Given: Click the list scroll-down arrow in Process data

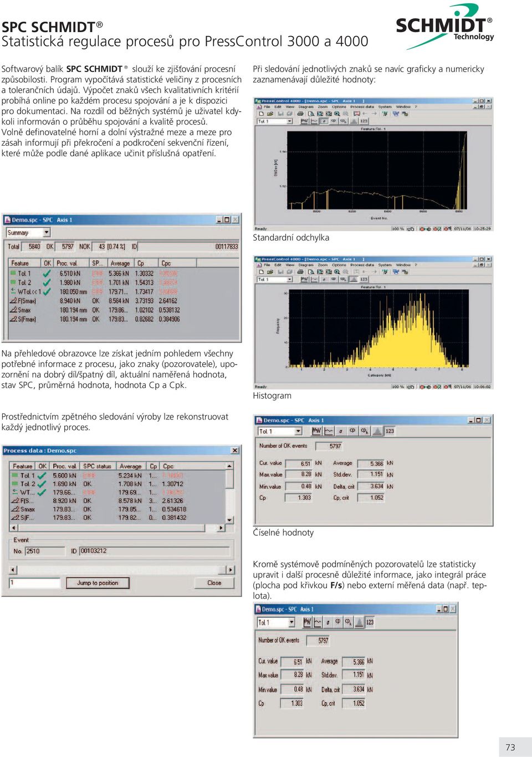Looking at the screenshot, I should (x=230, y=520).
